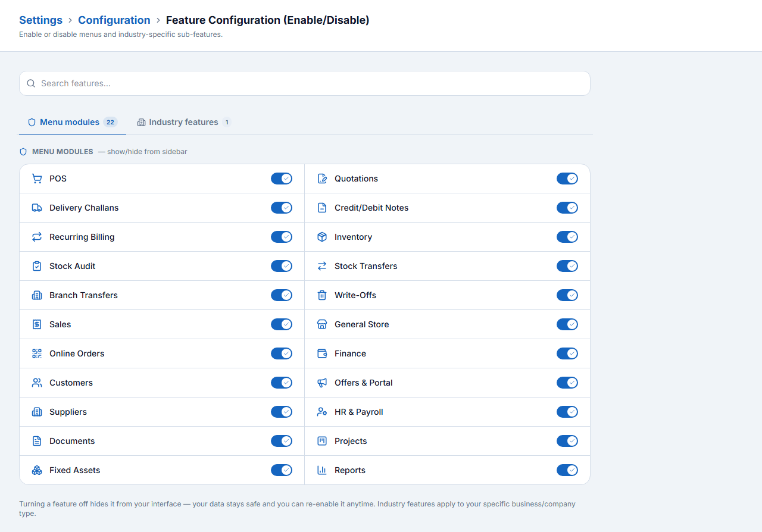
Task: Click the Projects board icon
Action: tap(322, 441)
